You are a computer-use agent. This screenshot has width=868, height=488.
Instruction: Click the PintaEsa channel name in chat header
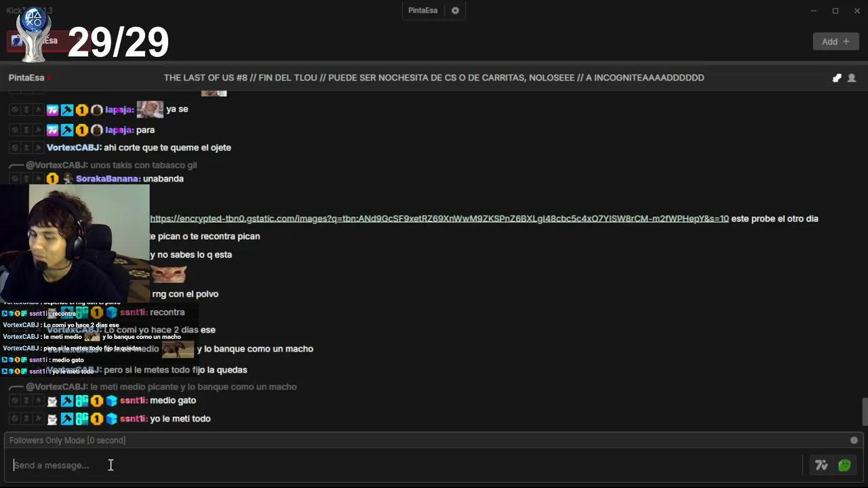[26, 78]
